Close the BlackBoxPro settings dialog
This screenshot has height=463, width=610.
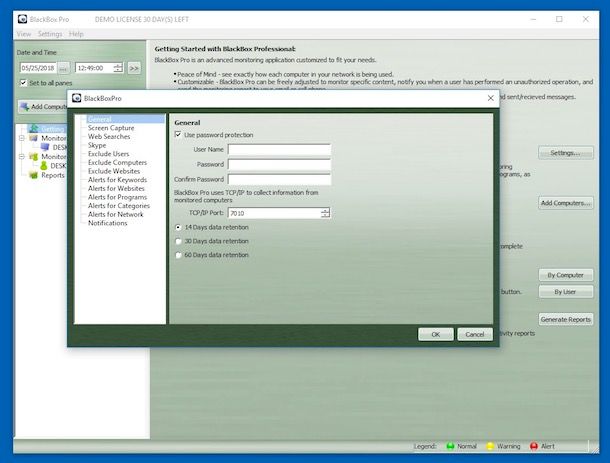[x=491, y=98]
